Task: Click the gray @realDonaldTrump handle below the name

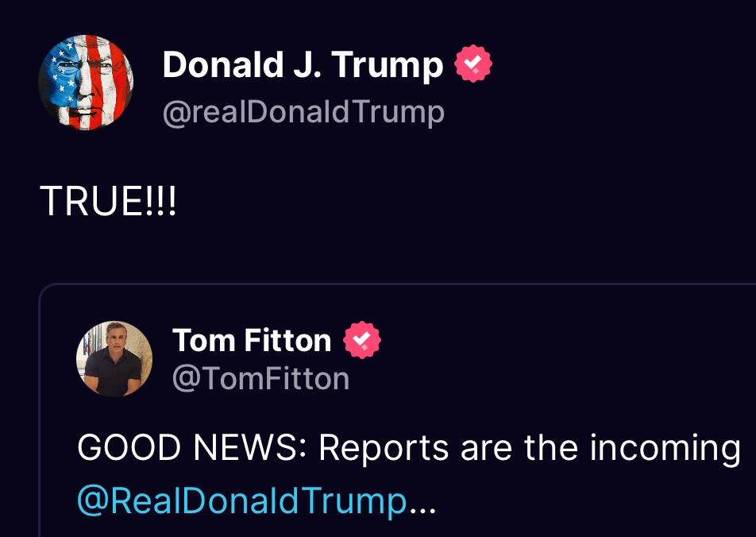Action: pos(303,112)
